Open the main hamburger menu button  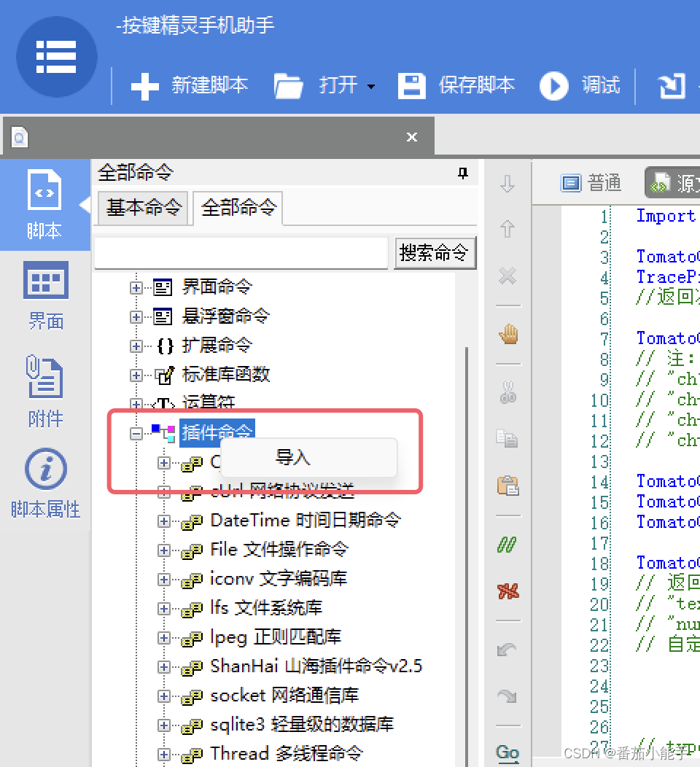point(56,57)
